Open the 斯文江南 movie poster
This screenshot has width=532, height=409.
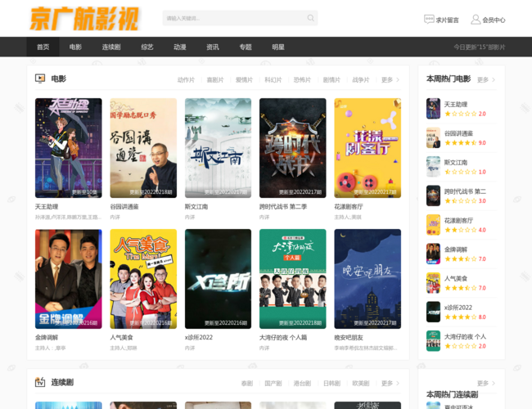218,148
